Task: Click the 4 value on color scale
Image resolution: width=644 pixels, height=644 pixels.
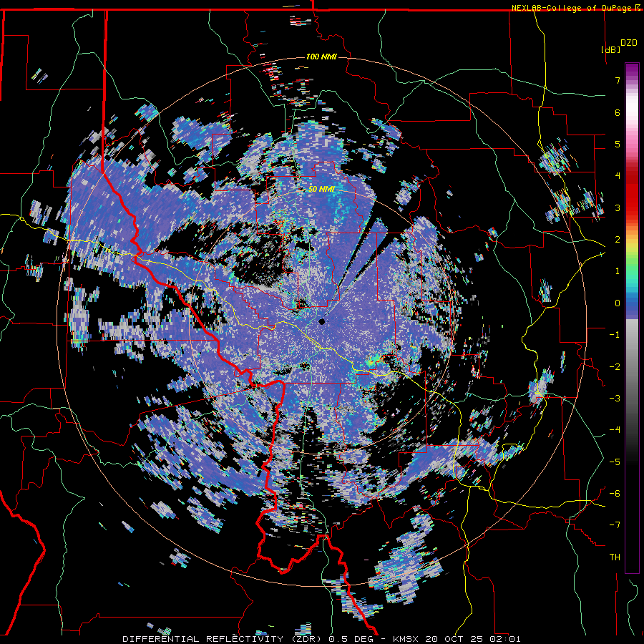Action: click(618, 176)
